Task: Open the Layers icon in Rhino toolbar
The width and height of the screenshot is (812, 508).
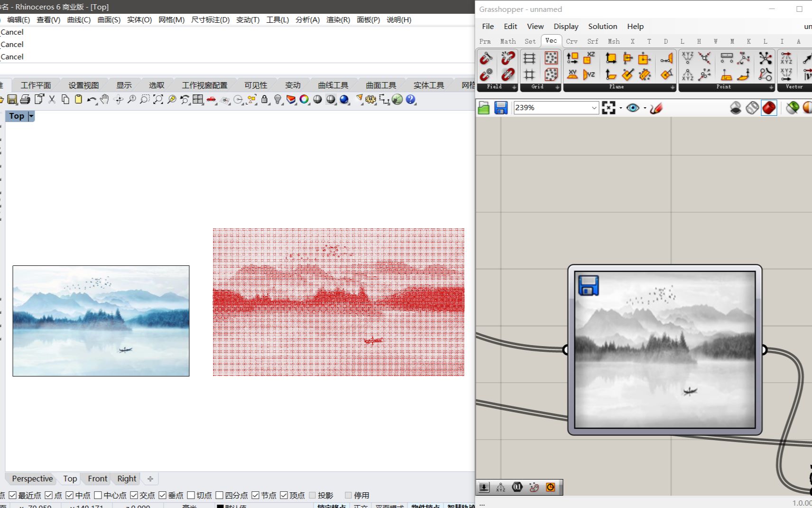Action: [291, 99]
